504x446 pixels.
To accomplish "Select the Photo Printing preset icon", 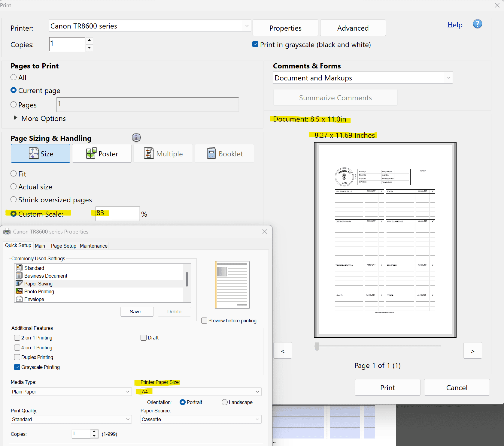I will [x=19, y=291].
